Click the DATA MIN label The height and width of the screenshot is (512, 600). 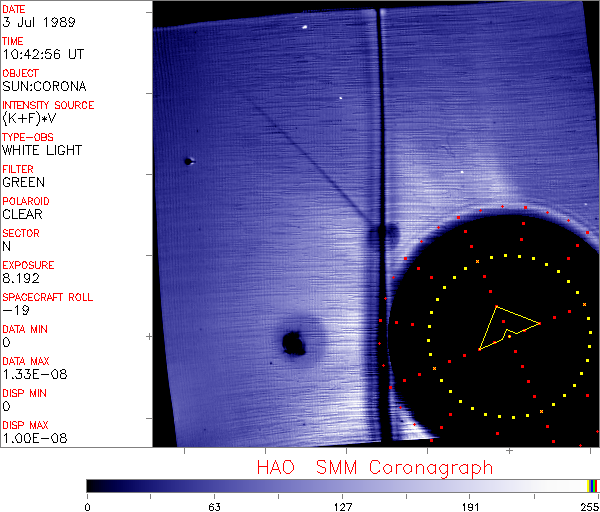pos(25,329)
